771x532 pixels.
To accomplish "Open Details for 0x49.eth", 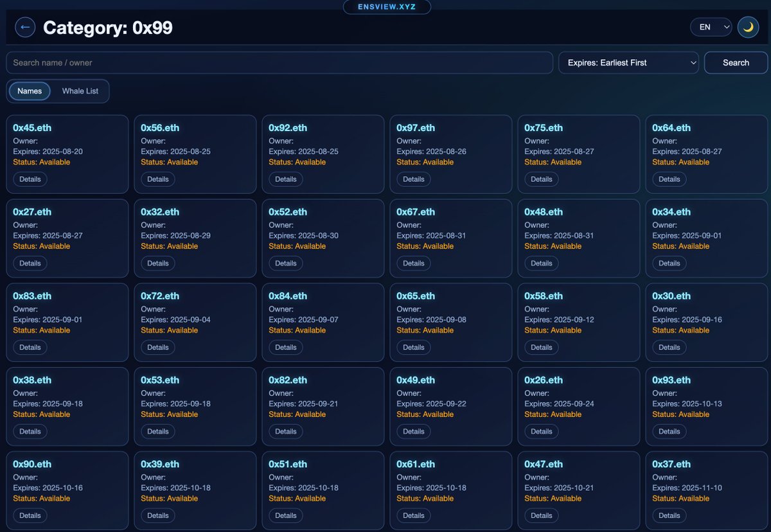I will click(414, 432).
